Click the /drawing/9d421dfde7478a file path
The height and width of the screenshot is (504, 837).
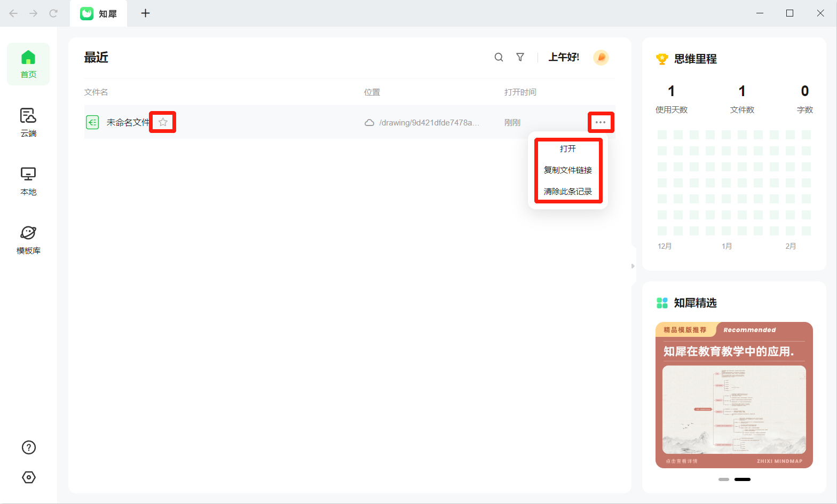[x=429, y=123]
